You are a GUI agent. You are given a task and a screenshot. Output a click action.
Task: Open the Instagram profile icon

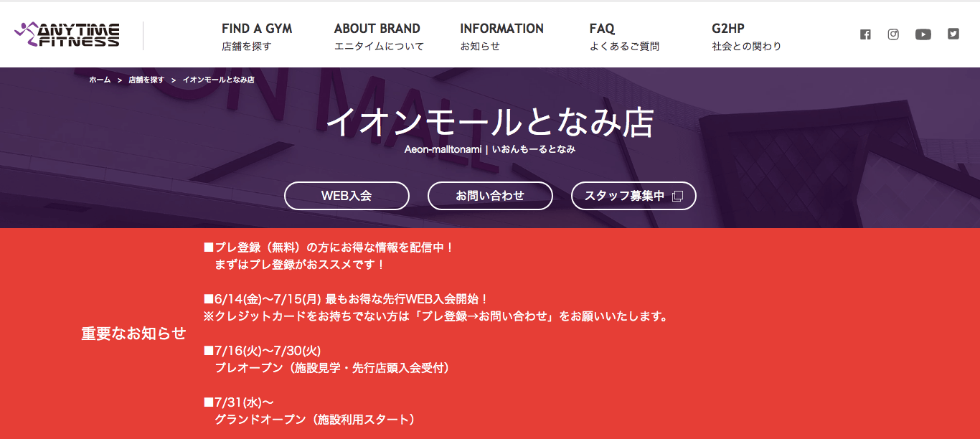[x=893, y=34]
